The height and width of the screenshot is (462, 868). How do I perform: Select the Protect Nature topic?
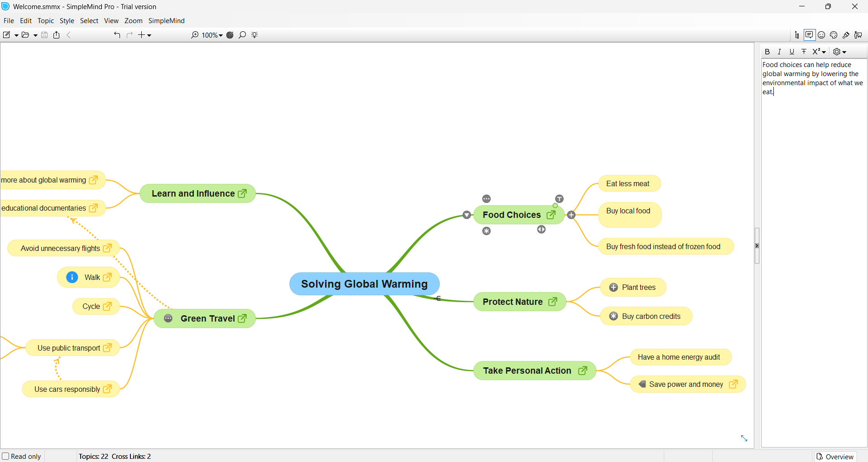pyautogui.click(x=520, y=302)
